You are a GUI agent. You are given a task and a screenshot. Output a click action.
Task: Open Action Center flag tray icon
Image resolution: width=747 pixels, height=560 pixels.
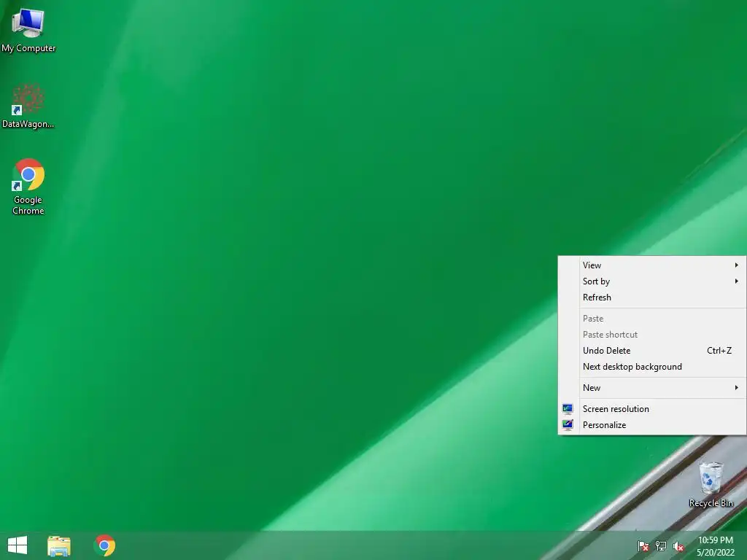643,546
